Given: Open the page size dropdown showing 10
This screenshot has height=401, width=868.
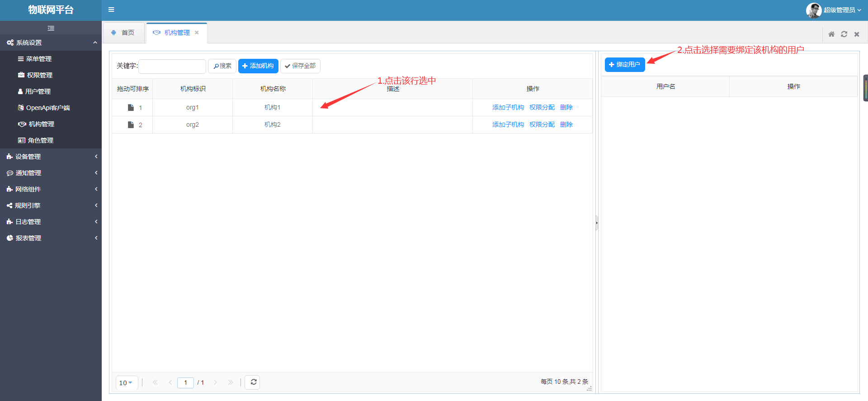Looking at the screenshot, I should pyautogui.click(x=126, y=382).
